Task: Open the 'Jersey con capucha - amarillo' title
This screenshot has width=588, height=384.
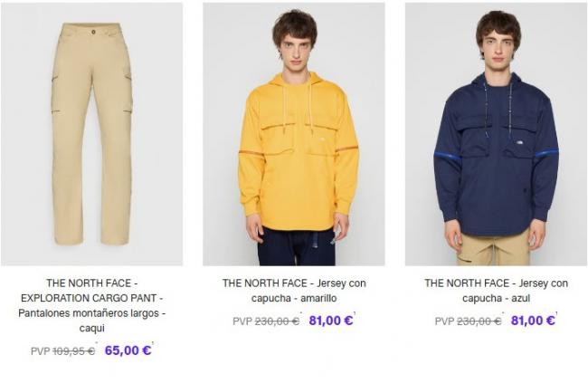Action: (x=294, y=291)
